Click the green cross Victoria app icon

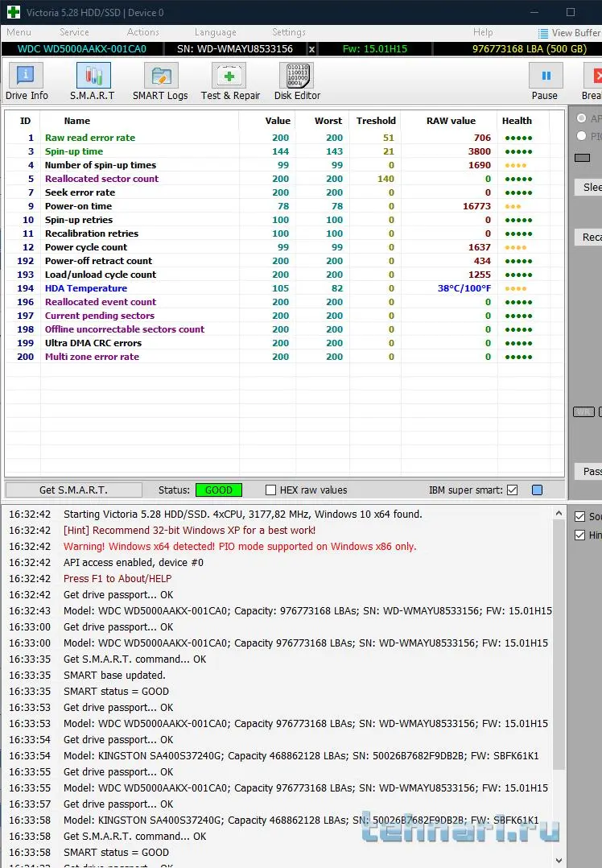click(x=13, y=12)
